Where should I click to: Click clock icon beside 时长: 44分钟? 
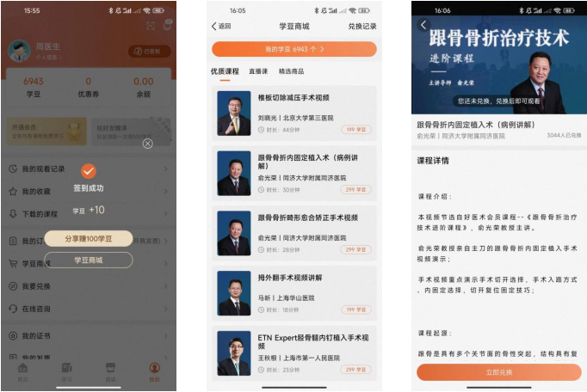[261, 130]
